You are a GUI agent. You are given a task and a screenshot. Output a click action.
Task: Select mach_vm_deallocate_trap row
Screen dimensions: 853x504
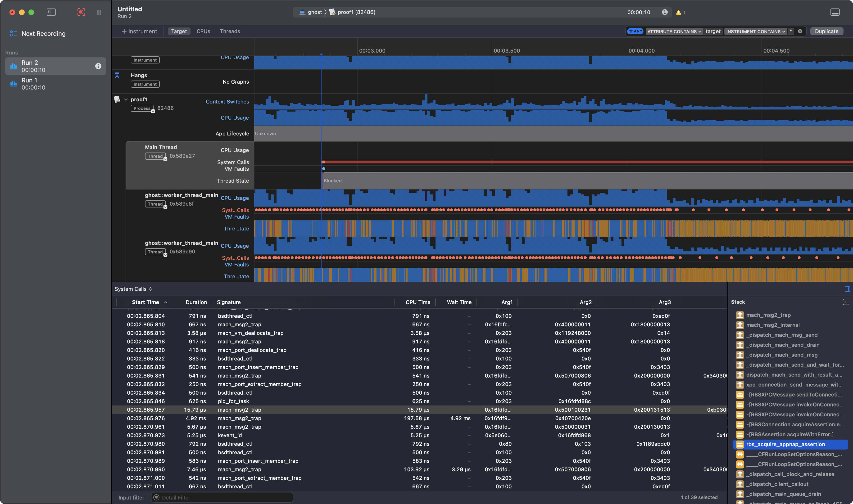click(420, 333)
